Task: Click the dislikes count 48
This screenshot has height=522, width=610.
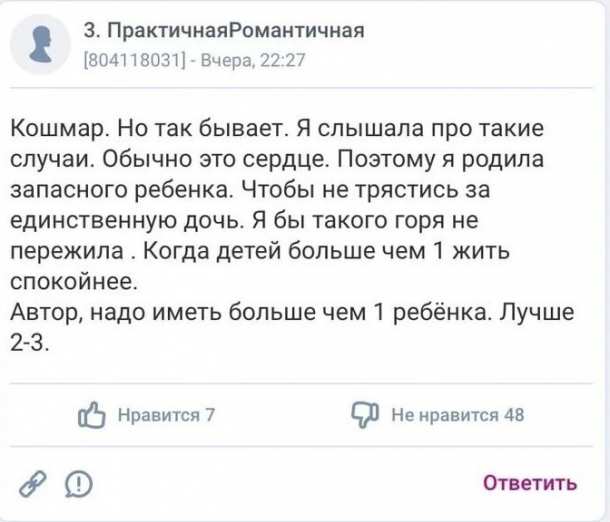Action: [514, 416]
